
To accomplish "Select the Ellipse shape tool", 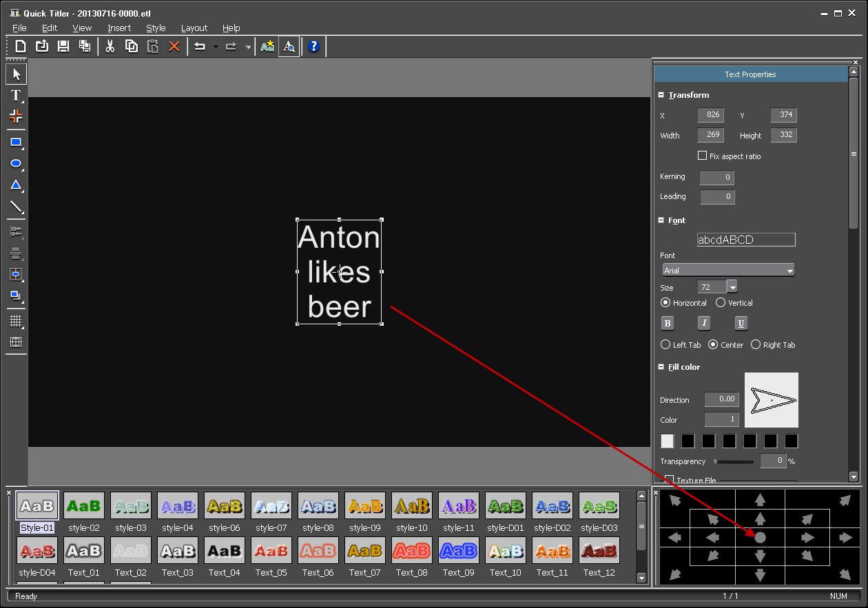I will (16, 164).
